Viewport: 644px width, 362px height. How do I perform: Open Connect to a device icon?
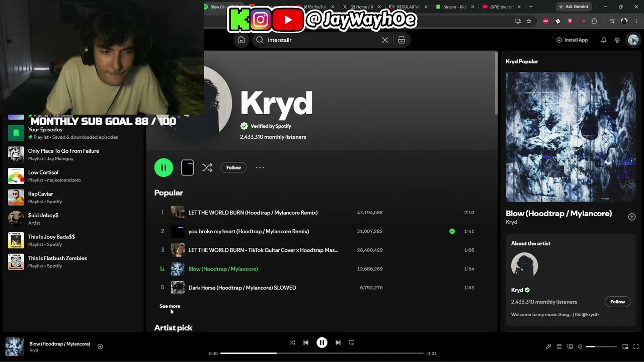[x=570, y=346]
